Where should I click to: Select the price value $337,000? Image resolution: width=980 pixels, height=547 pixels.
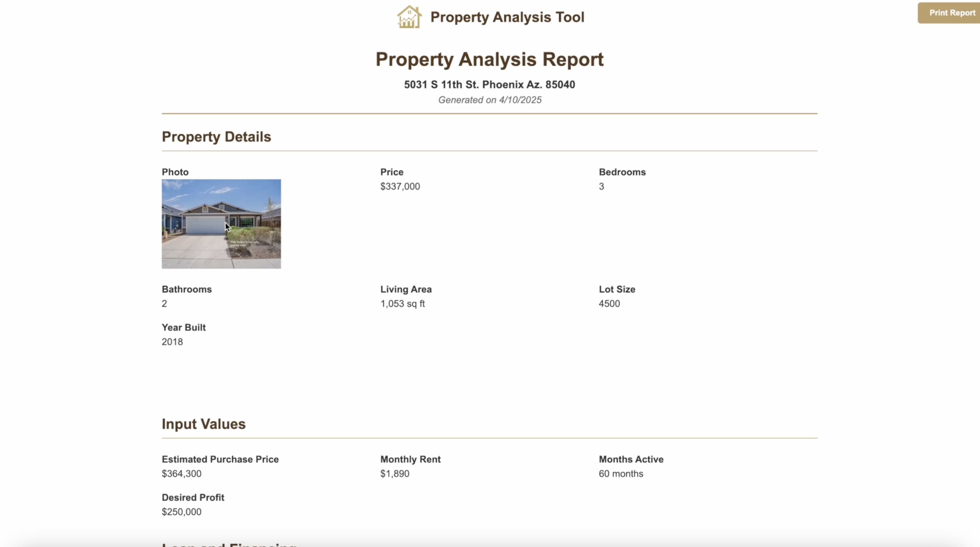point(400,187)
